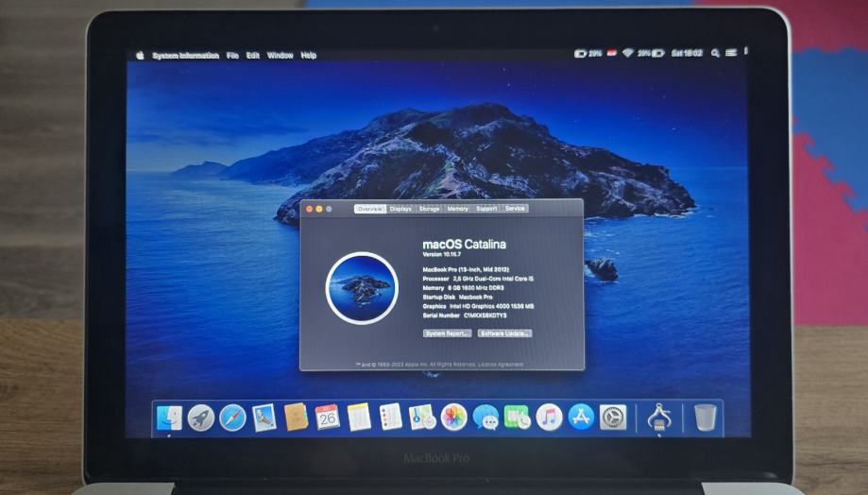
Task: Minimize About window with yellow button
Action: [319, 209]
